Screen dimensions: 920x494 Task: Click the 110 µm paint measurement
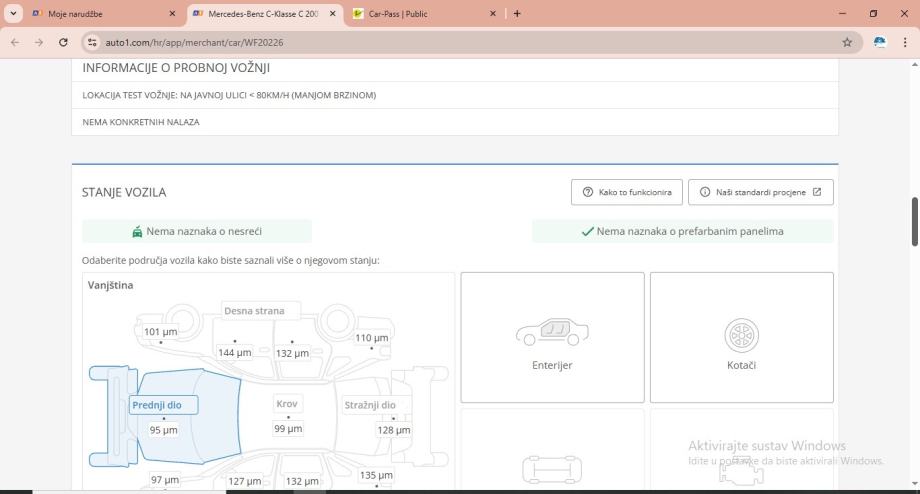371,338
